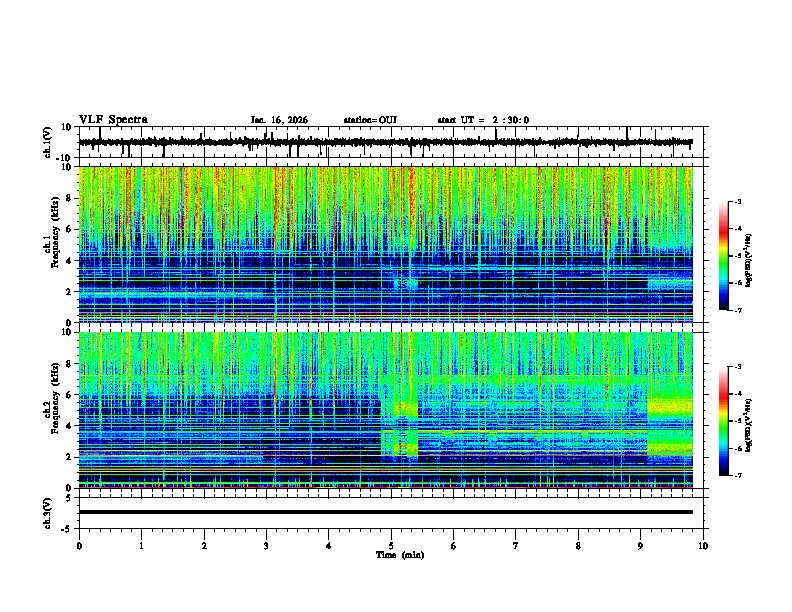This screenshot has width=792, height=612.
Task: Click time axis tick label "3"
Action: pos(266,546)
